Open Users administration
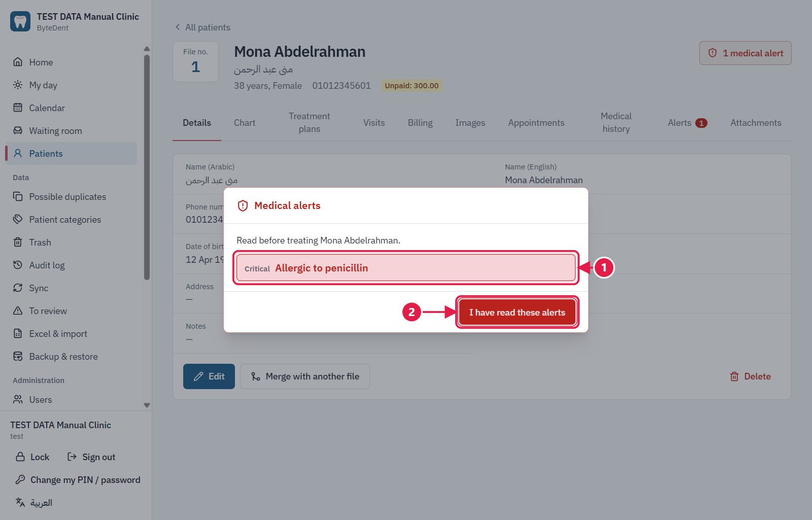 [71, 399]
